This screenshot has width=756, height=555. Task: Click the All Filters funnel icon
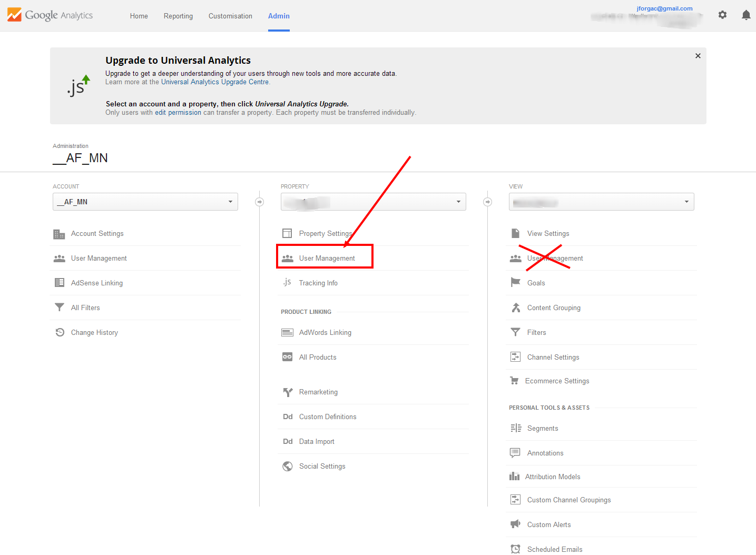click(x=59, y=308)
